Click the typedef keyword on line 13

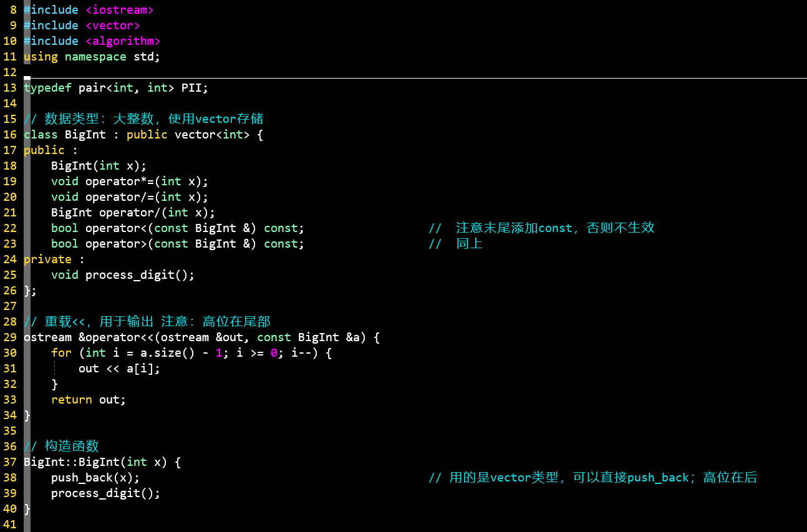point(48,88)
